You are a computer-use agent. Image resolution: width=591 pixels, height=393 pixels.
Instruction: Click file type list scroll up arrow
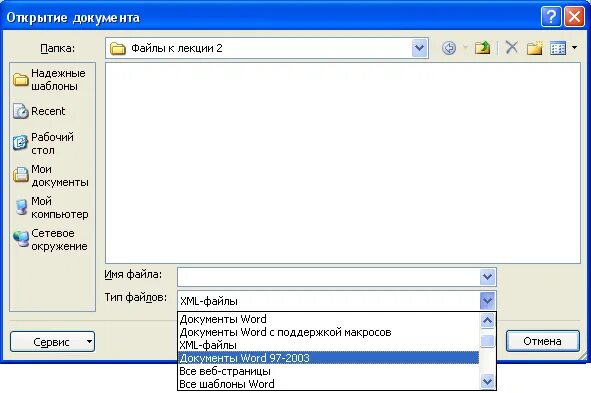click(x=487, y=321)
